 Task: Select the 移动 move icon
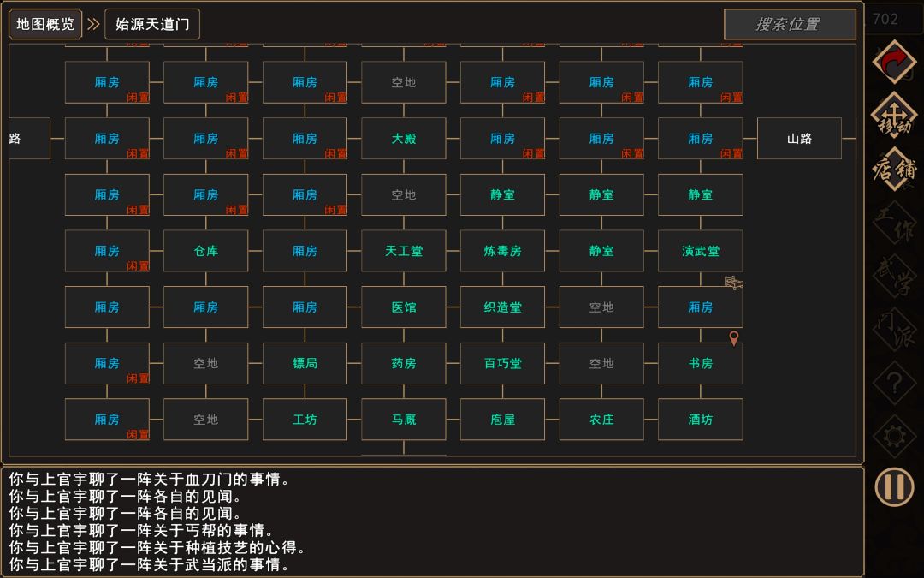click(895, 116)
